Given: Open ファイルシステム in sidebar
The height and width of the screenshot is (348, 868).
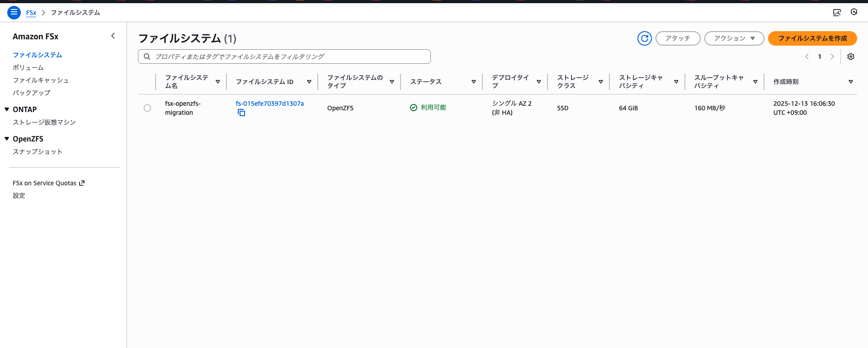Looking at the screenshot, I should (x=38, y=55).
